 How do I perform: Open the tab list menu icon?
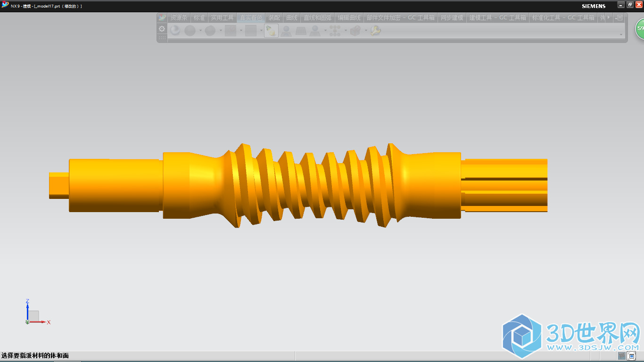619,17
